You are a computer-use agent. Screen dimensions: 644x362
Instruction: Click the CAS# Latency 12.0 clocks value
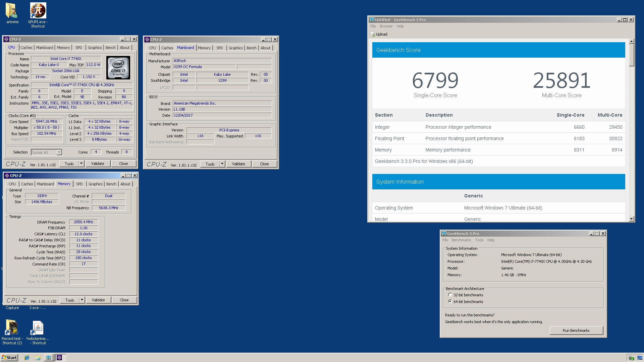(x=84, y=234)
